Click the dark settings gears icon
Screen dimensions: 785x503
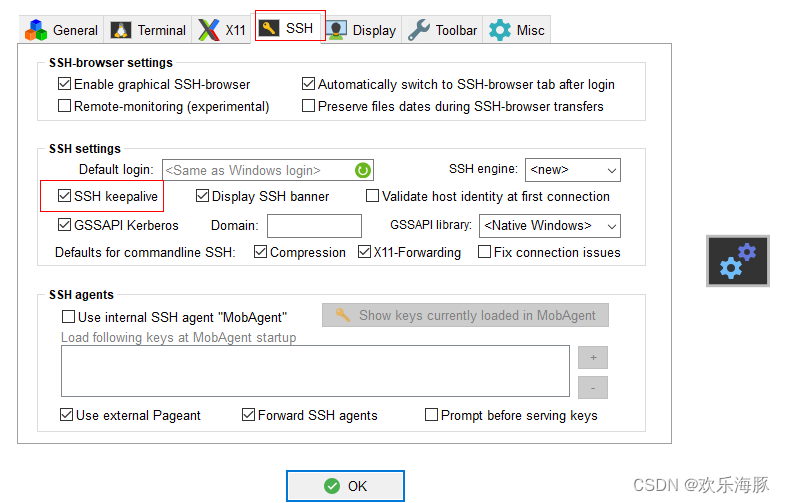737,261
